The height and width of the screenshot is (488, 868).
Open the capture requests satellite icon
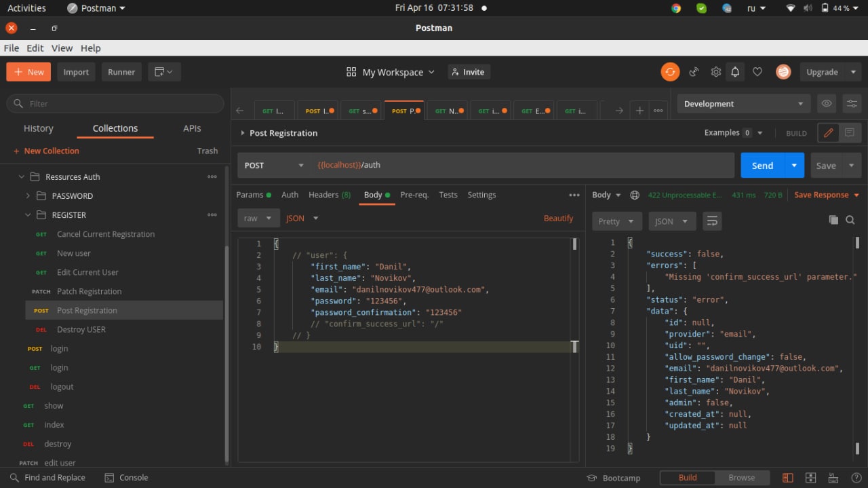[x=694, y=72]
